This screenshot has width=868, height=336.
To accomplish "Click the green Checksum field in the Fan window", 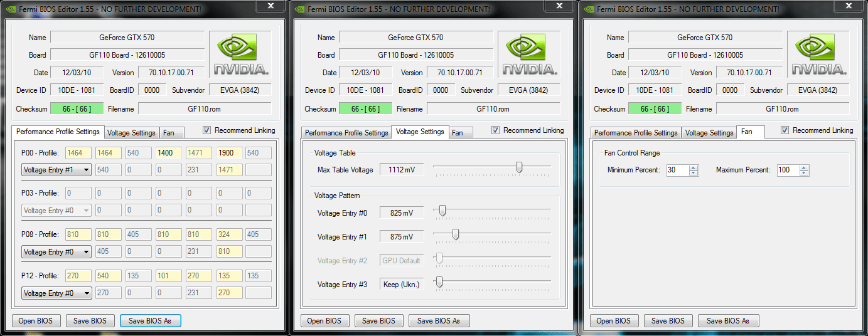I will [655, 109].
